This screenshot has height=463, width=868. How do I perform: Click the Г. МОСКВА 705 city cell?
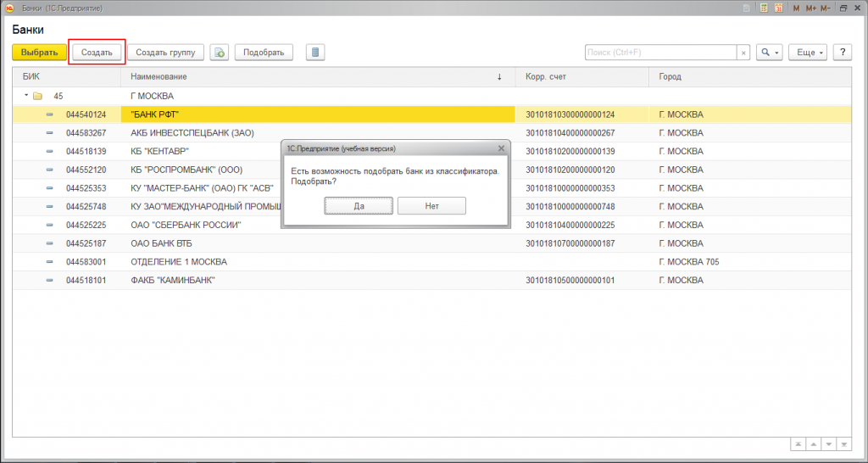pos(688,262)
